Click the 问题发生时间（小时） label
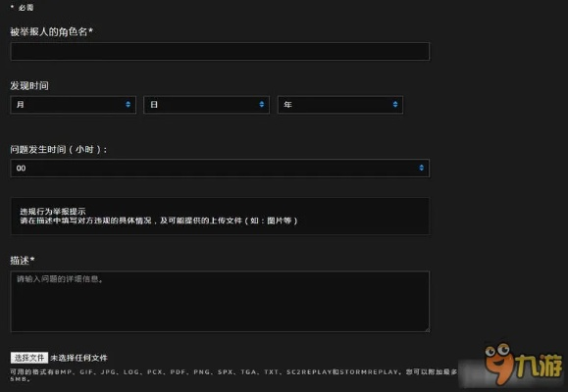The height and width of the screenshot is (392, 568). (x=58, y=149)
